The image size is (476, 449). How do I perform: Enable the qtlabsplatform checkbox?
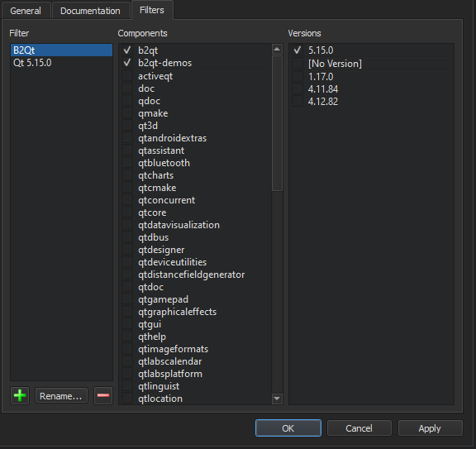point(127,374)
